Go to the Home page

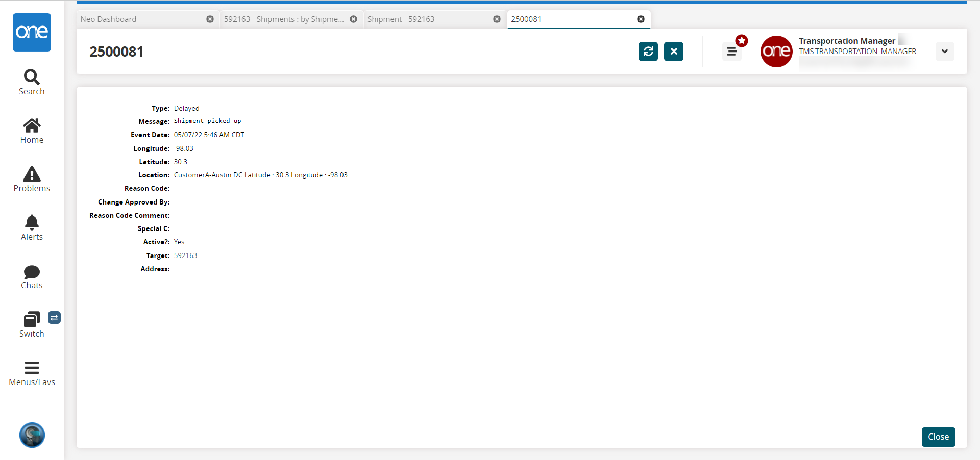[x=32, y=131]
